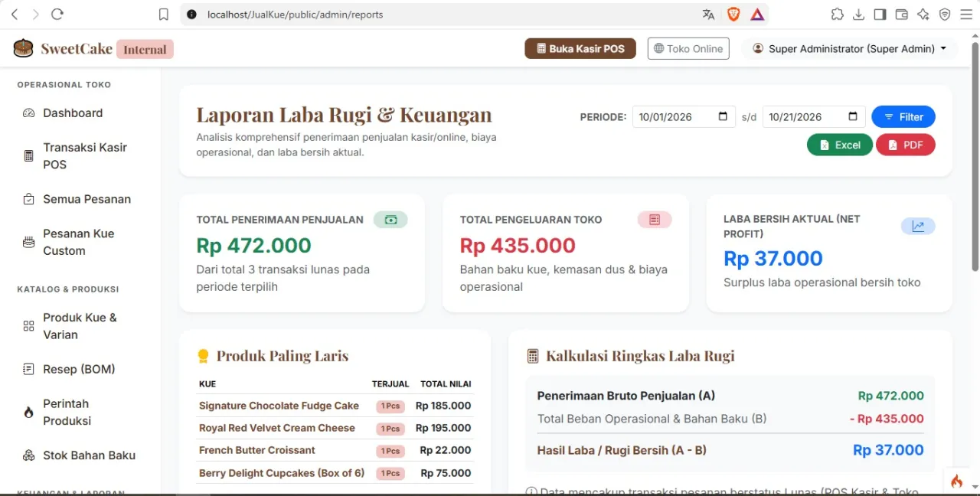The width and height of the screenshot is (980, 496).
Task: Open the debug toolbar flame icon
Action: click(x=956, y=481)
